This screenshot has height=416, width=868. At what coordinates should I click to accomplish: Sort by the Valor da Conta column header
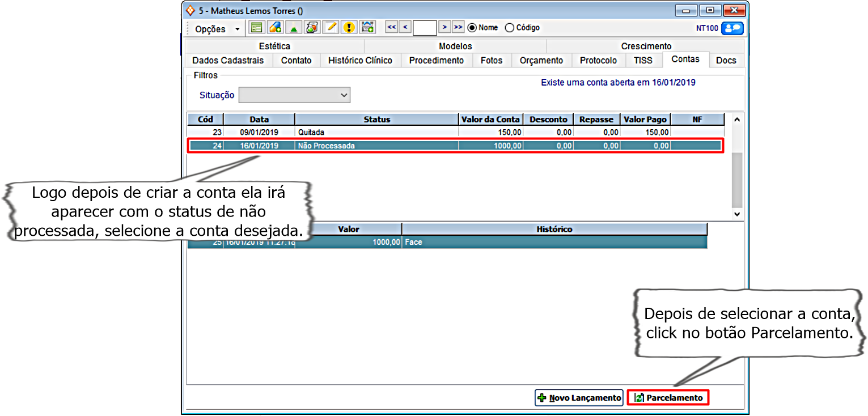tap(490, 120)
